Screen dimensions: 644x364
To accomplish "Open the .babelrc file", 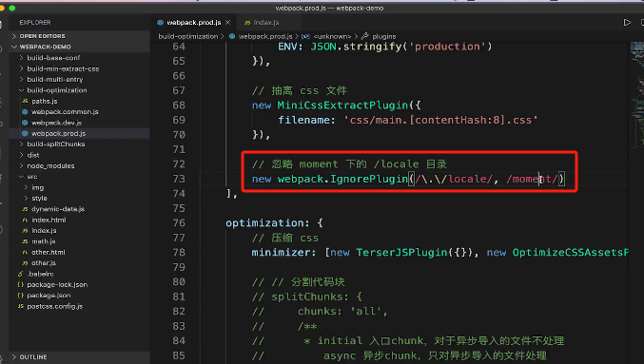I will click(40, 274).
